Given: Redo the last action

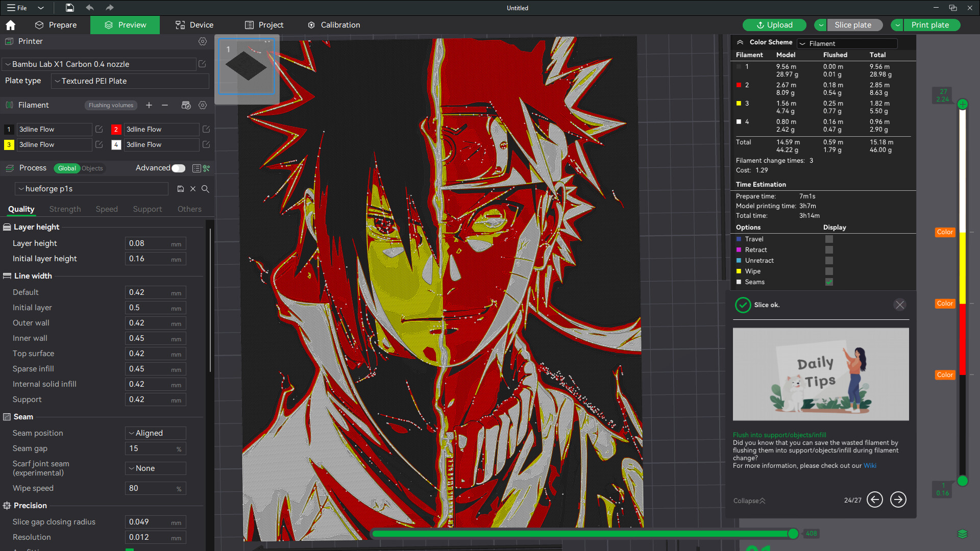Looking at the screenshot, I should 109,8.
